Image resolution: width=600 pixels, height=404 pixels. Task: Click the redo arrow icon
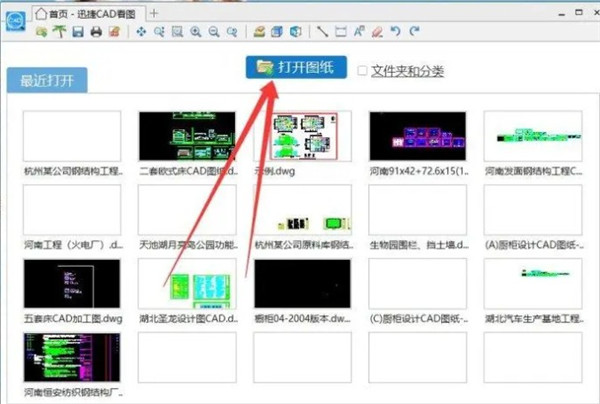click(x=413, y=32)
